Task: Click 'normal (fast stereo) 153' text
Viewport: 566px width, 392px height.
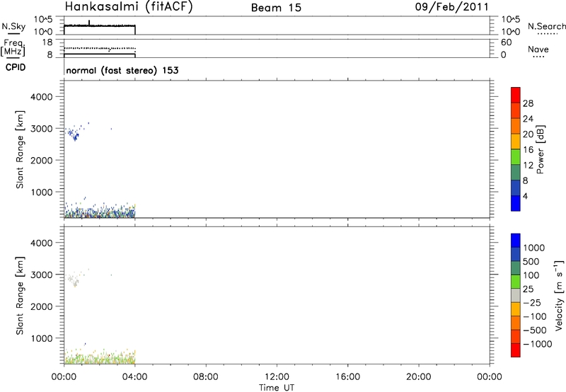Action: (x=122, y=70)
